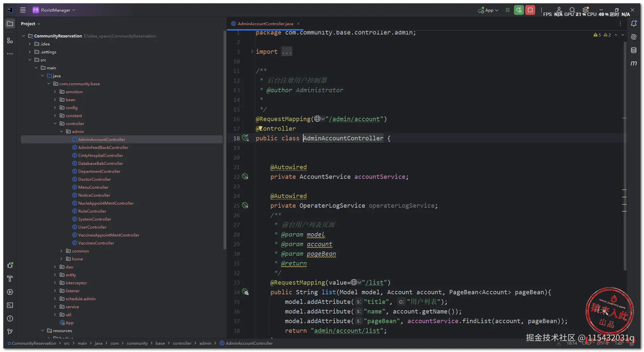Open the FloristManager project dropdown
644x352 pixels.
pos(54,10)
